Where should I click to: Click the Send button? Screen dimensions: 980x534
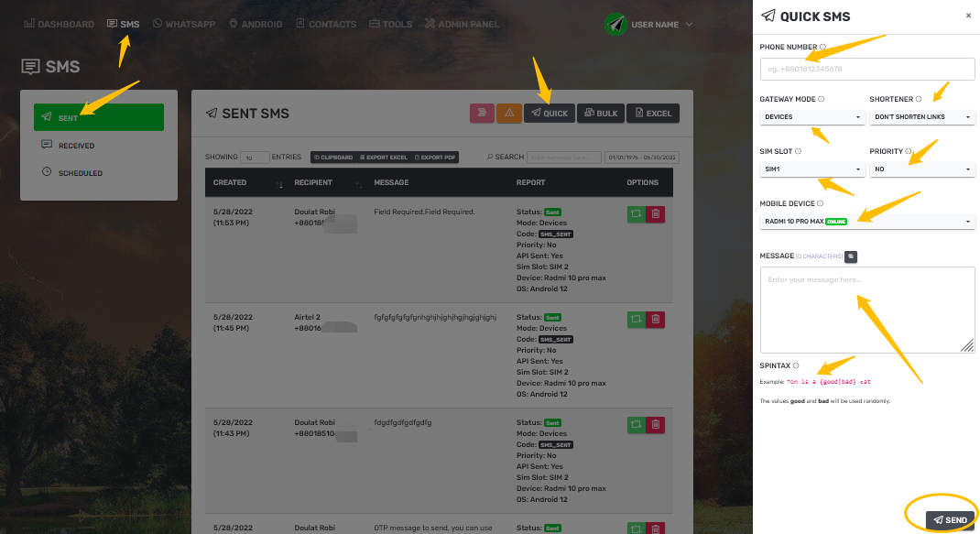[x=950, y=519]
